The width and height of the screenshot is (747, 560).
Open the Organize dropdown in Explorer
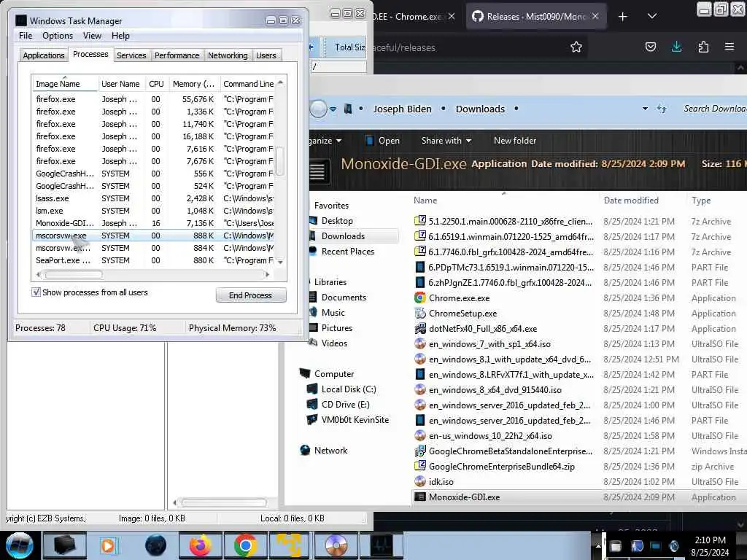tap(326, 141)
